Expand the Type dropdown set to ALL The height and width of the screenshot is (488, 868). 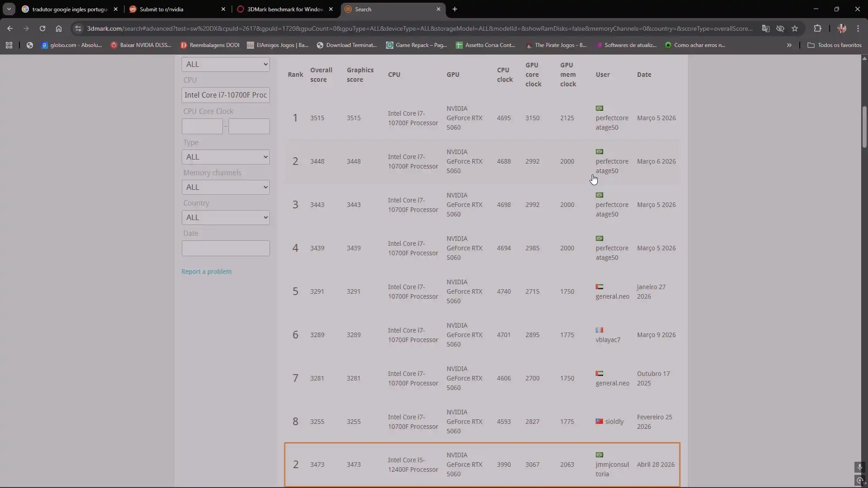(226, 157)
